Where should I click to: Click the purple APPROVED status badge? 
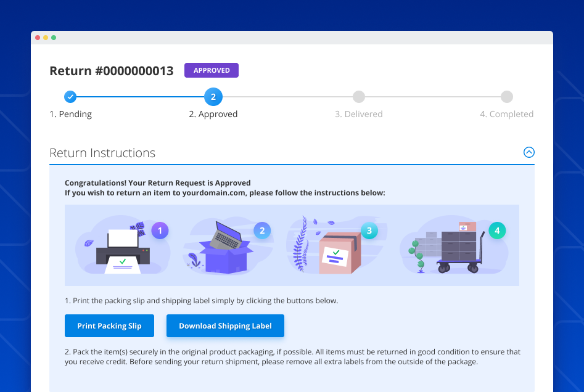(212, 70)
